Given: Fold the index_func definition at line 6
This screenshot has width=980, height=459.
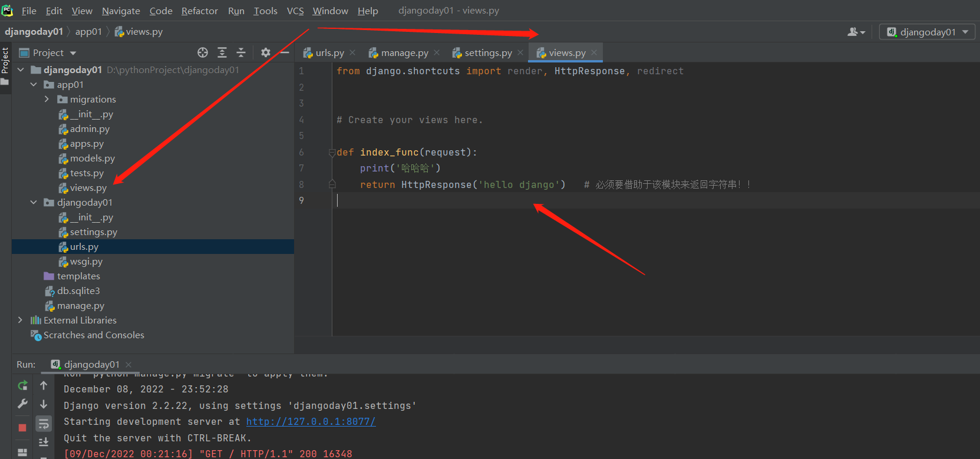Looking at the screenshot, I should pos(332,153).
